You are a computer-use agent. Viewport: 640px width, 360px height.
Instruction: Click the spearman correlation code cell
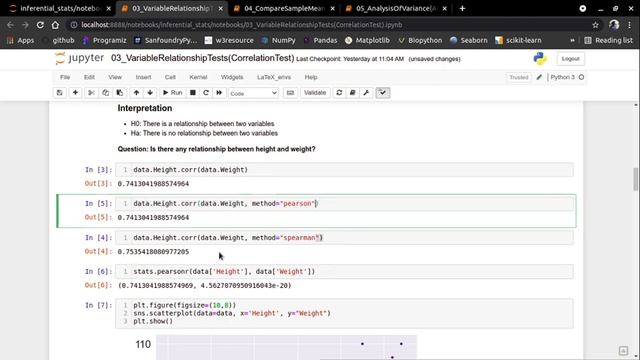[344, 238]
